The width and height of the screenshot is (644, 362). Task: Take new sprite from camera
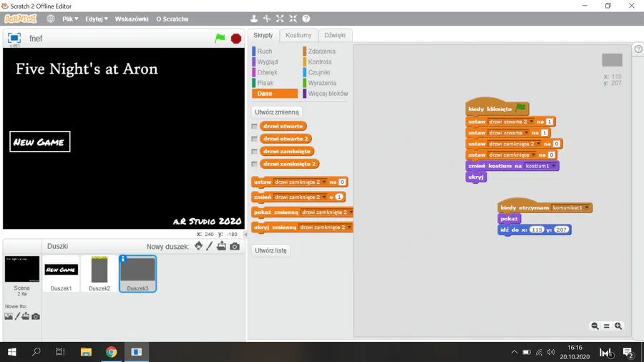coord(235,246)
